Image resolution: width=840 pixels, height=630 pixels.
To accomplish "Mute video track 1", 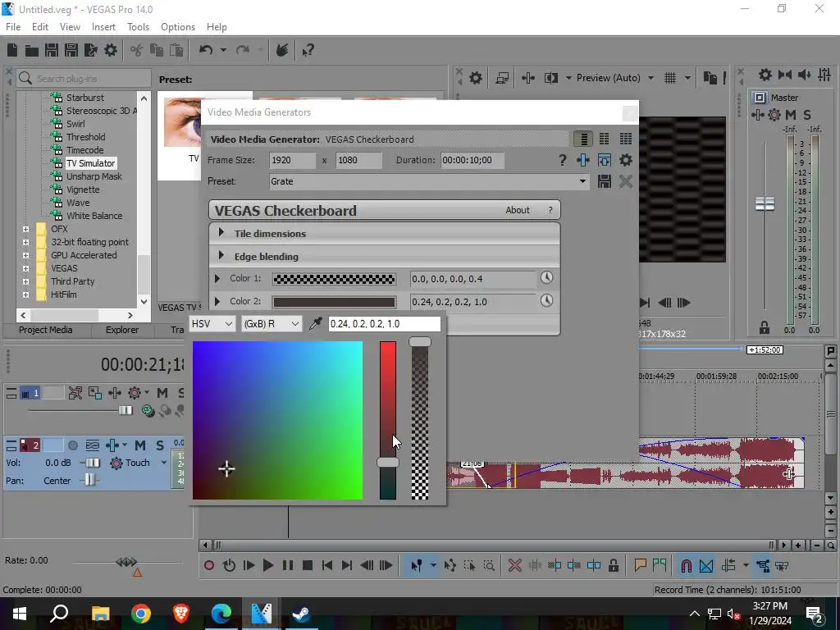I will pos(162,393).
